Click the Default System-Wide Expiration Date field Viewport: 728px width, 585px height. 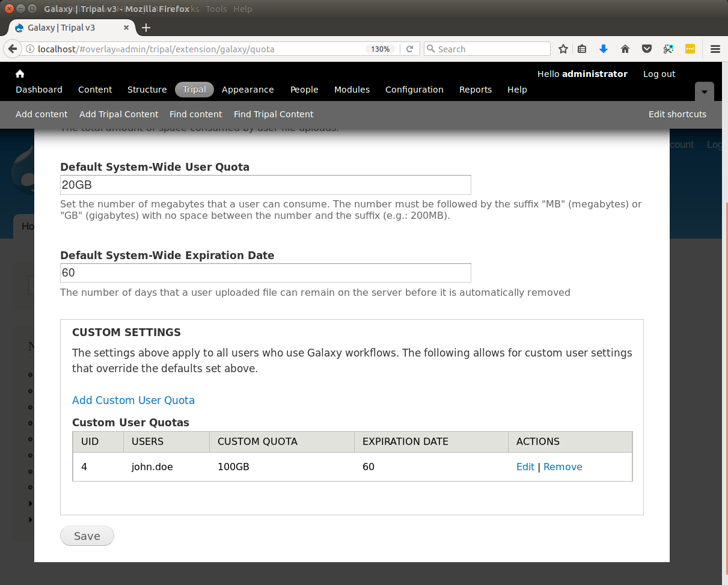266,273
